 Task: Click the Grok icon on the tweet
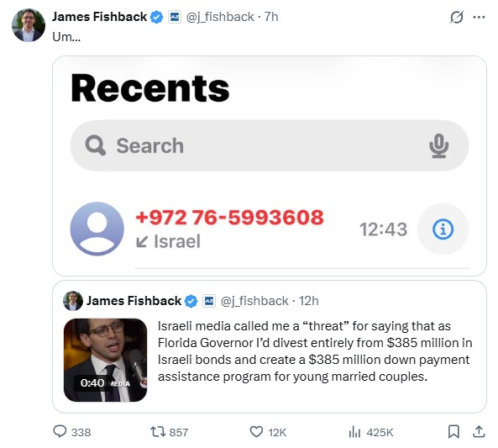[457, 17]
